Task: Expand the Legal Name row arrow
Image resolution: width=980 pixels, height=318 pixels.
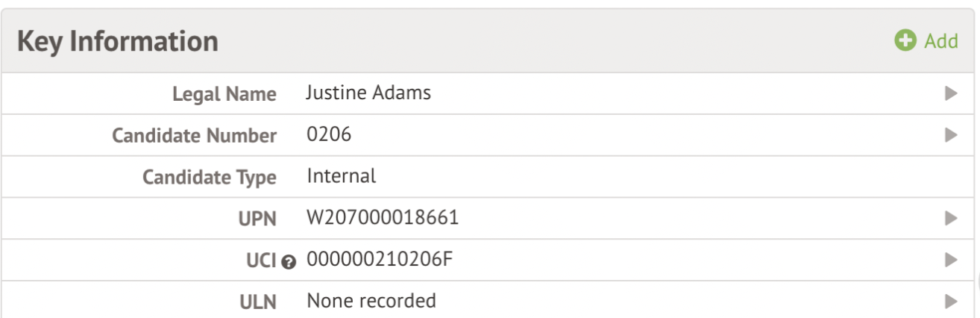Action: (951, 93)
